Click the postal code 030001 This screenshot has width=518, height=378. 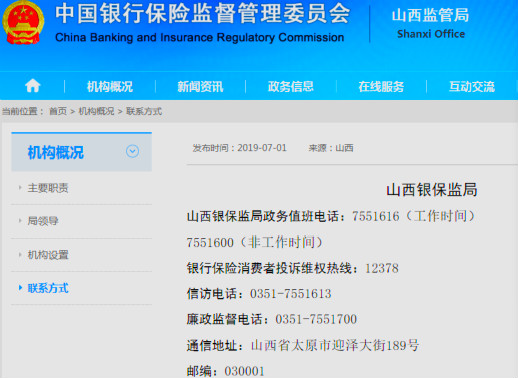244,371
